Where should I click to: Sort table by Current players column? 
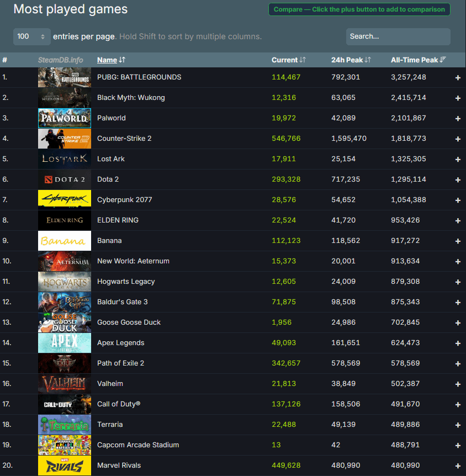288,60
